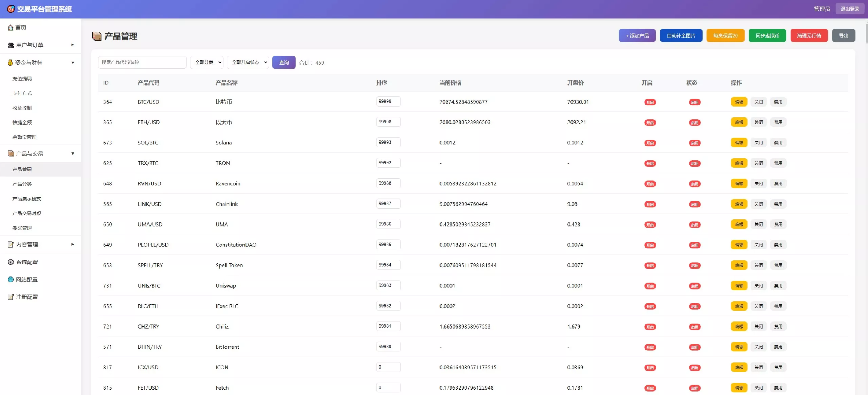
Task: Click the users icon beside 用户与订单
Action: (x=11, y=45)
